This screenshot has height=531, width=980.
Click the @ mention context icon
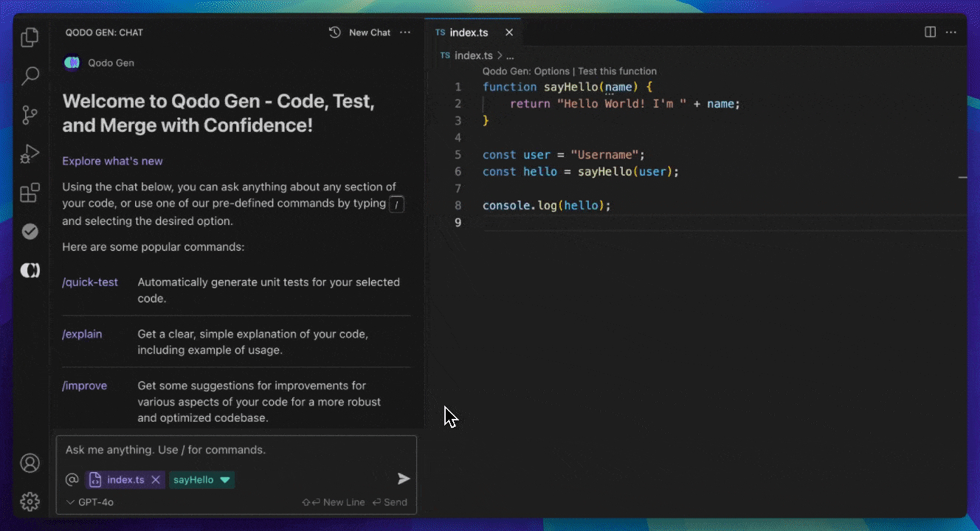(x=72, y=479)
